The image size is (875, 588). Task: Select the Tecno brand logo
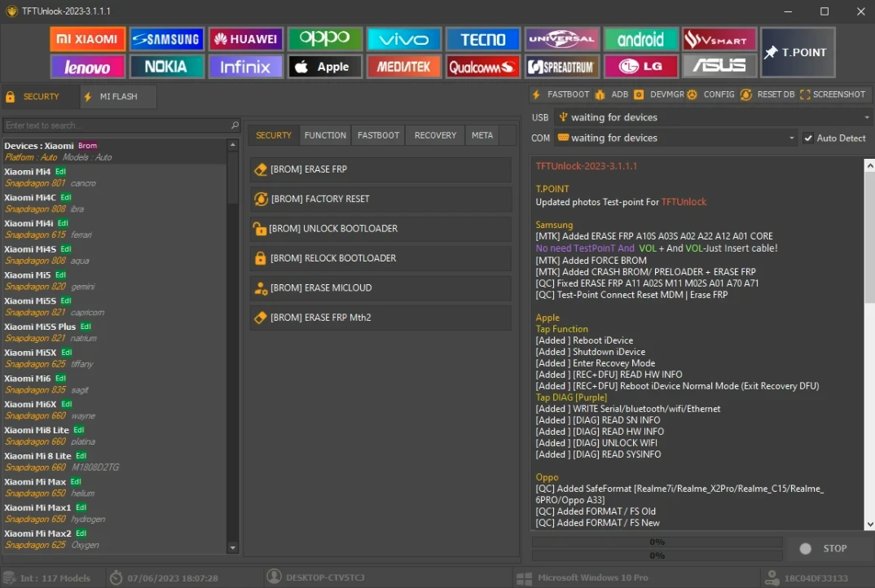coord(482,39)
